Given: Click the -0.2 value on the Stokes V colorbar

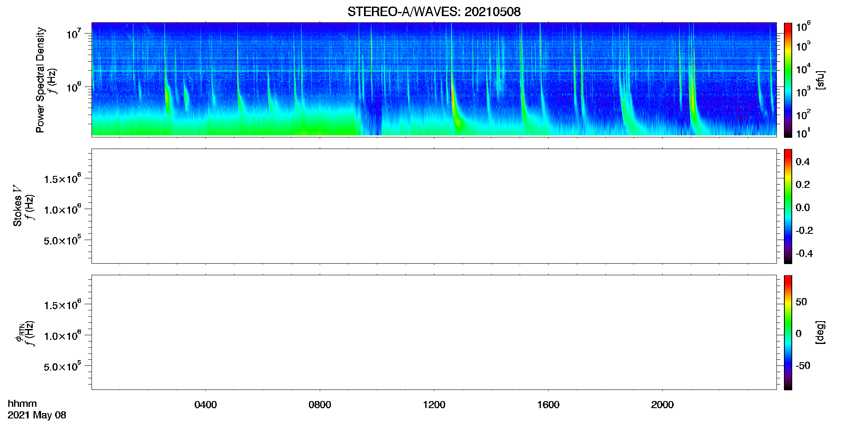Looking at the screenshot, I should coord(804,231).
